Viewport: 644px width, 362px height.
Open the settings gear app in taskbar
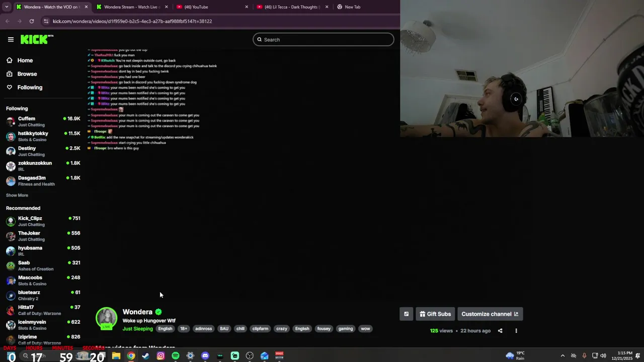click(x=190, y=356)
